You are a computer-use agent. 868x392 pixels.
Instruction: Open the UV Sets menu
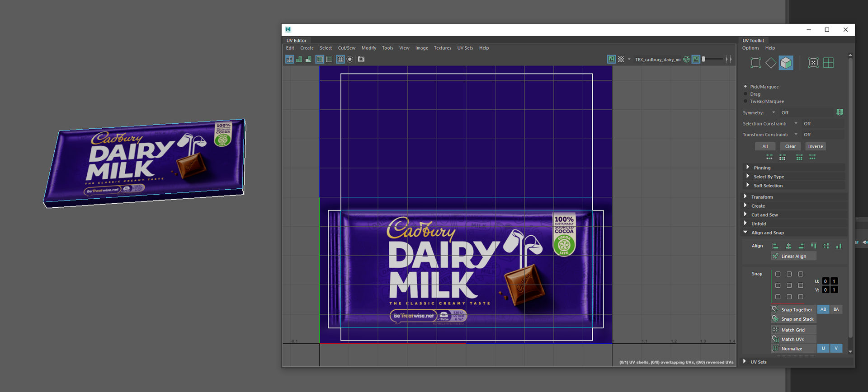[x=465, y=48]
